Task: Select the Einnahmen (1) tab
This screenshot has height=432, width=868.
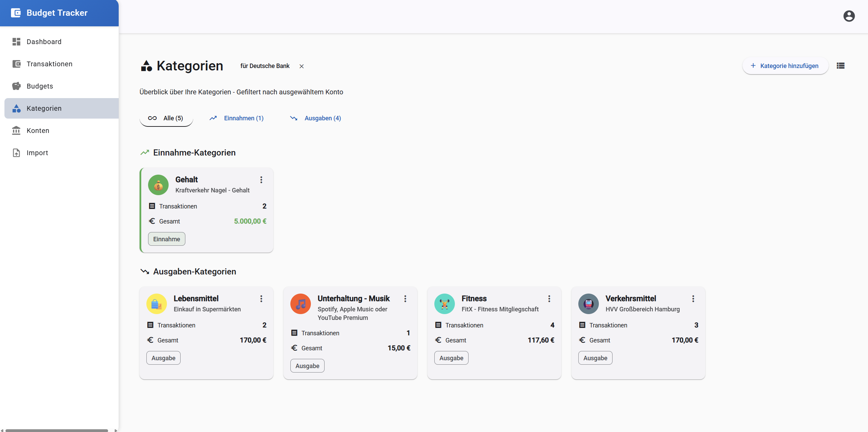Action: (237, 118)
